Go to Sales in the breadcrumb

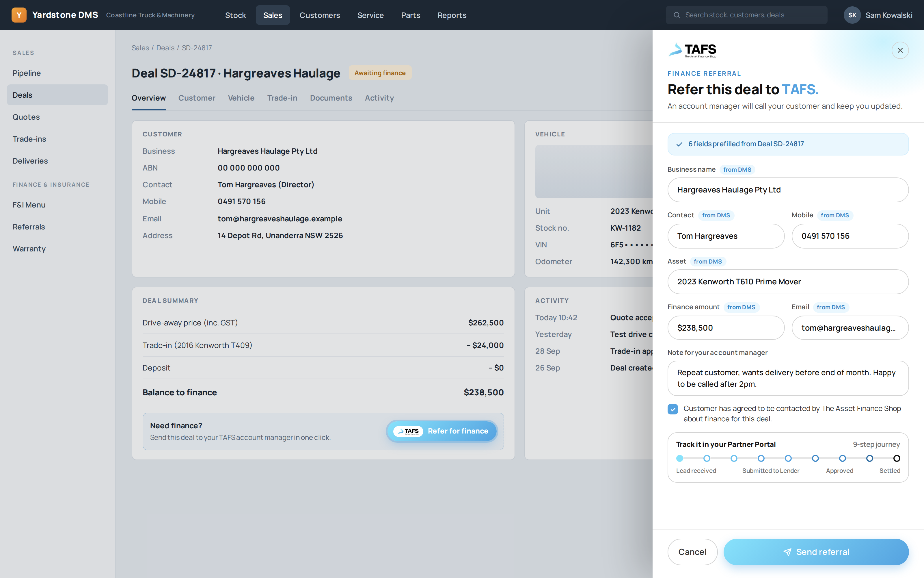140,48
